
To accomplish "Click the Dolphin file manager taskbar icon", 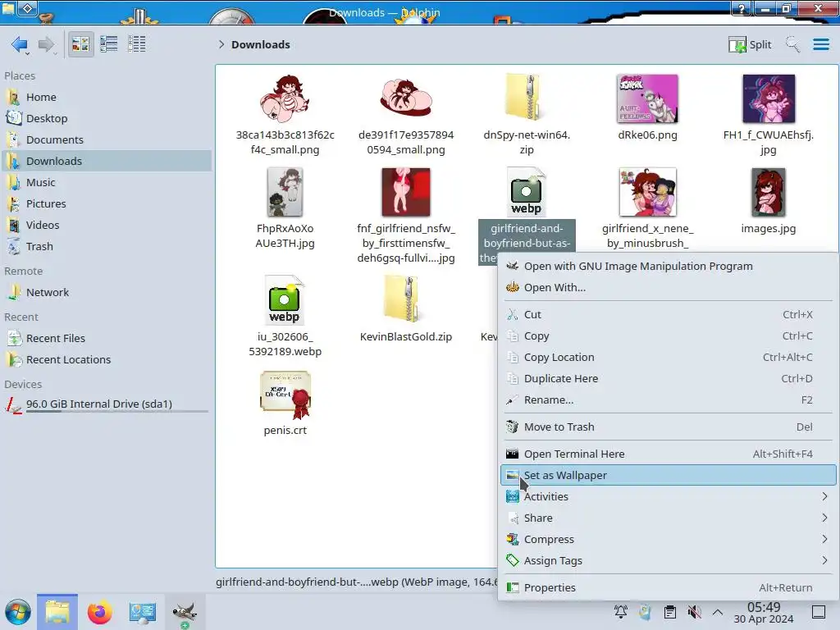I will [57, 612].
